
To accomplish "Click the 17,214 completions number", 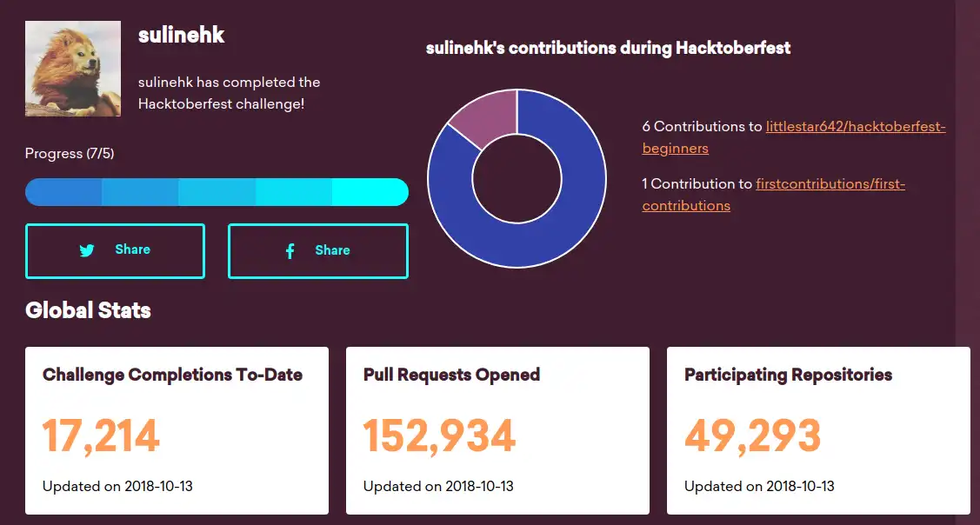I will click(x=101, y=436).
